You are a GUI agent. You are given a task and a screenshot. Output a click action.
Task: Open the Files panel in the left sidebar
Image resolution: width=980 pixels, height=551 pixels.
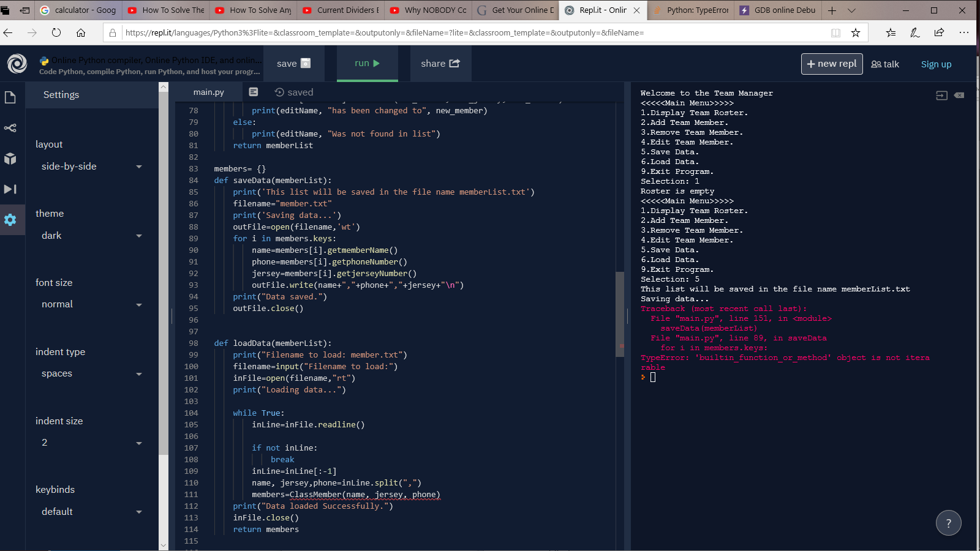click(x=10, y=97)
